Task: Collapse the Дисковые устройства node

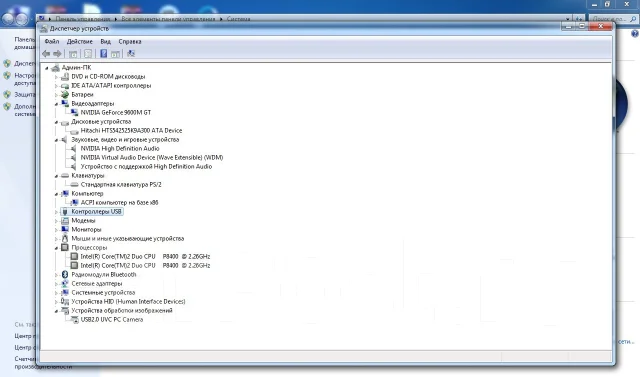Action: tap(56, 122)
